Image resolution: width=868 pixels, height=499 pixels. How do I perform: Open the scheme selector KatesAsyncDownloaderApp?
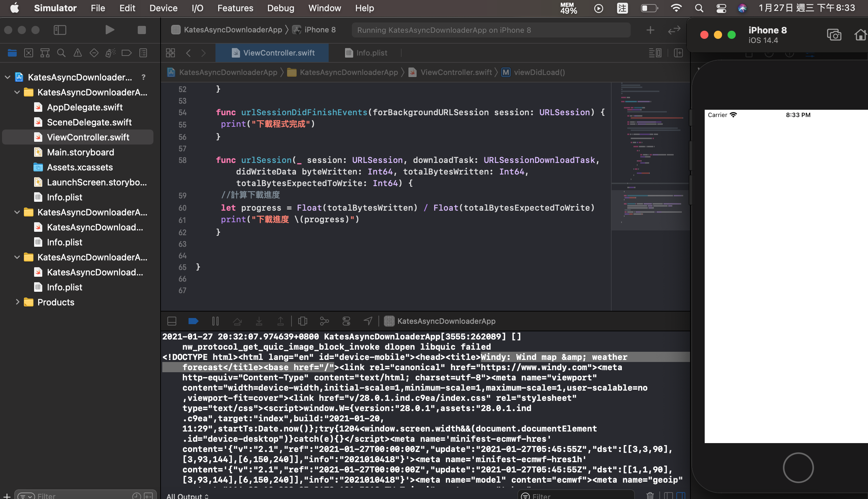point(227,30)
